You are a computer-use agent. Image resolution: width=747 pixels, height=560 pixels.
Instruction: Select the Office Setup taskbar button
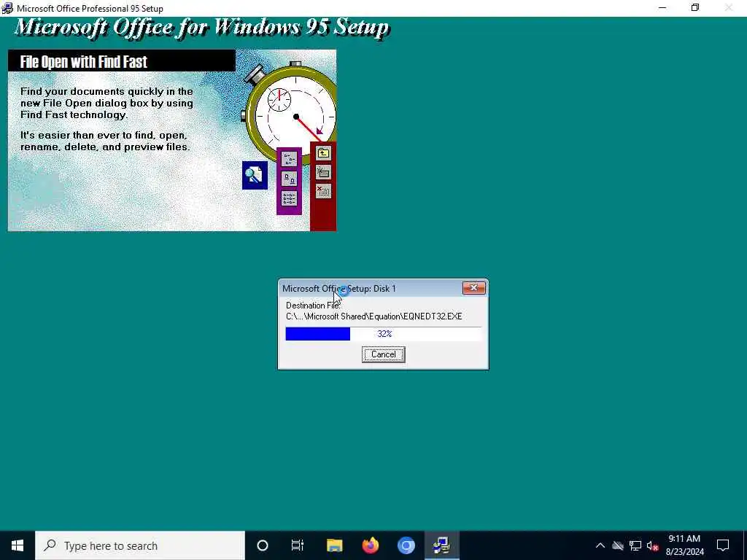[x=441, y=545]
